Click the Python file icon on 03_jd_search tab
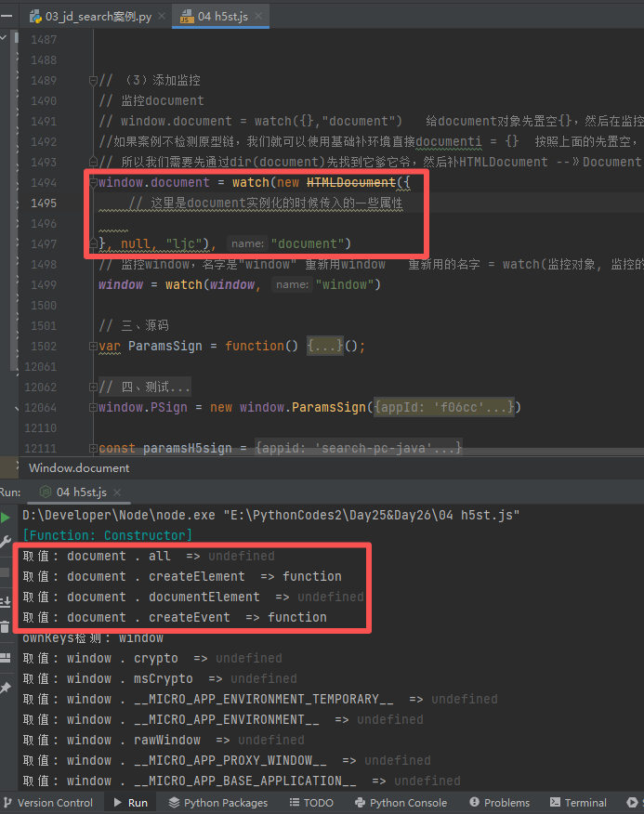Viewport: 644px width, 814px height. tap(35, 17)
